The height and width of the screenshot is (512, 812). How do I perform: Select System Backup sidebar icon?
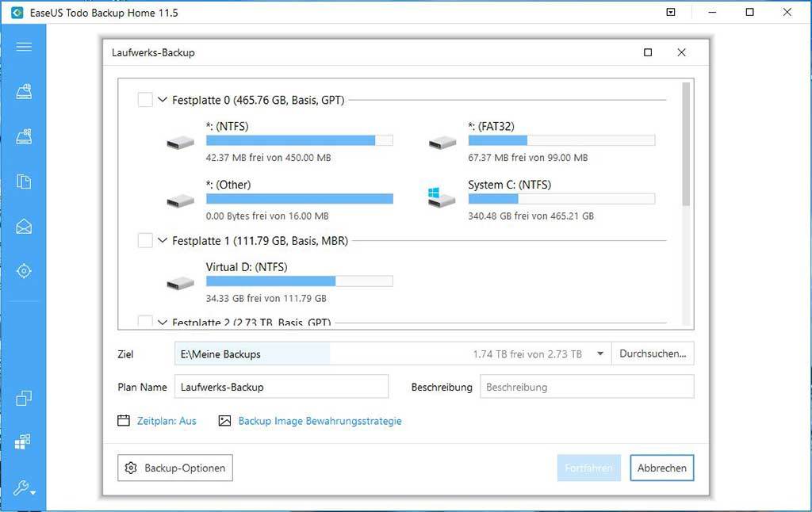[24, 136]
